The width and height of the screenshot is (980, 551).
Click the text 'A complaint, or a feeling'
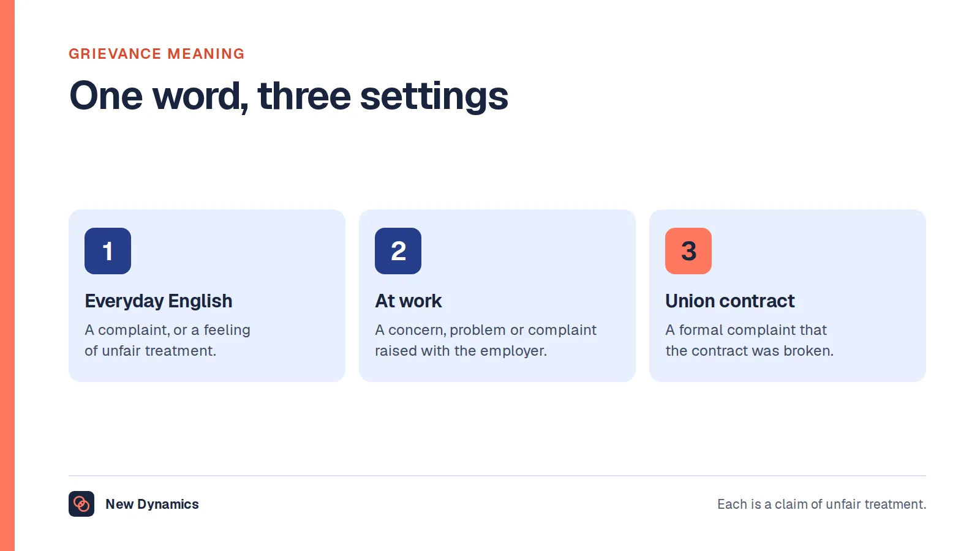pos(168,330)
